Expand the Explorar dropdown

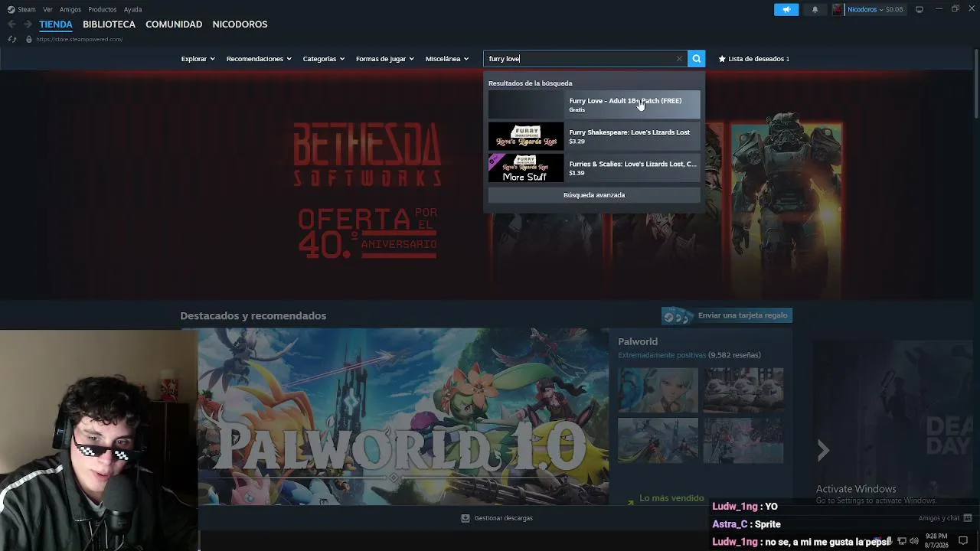pyautogui.click(x=198, y=59)
